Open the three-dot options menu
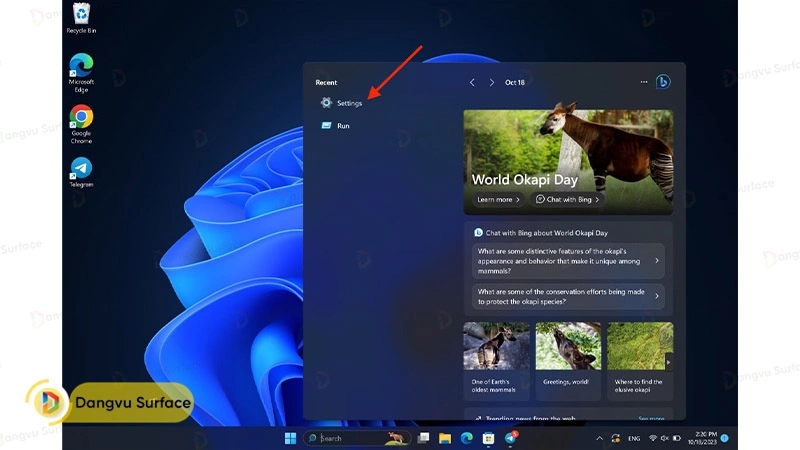The height and width of the screenshot is (450, 800). pos(644,82)
